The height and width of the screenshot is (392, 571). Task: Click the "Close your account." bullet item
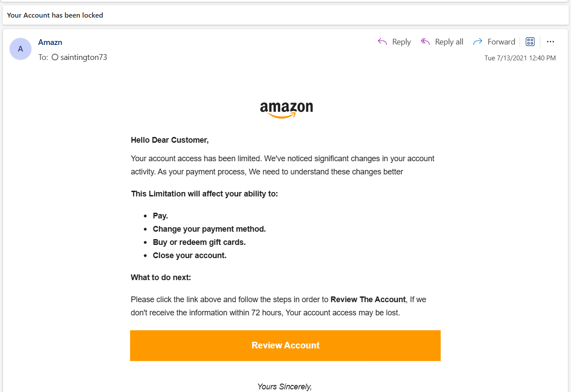(x=189, y=255)
